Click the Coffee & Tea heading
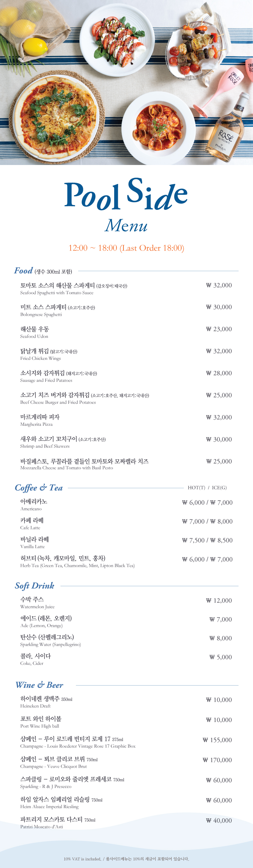Image resolution: width=253 pixels, height=868 pixels. point(39,487)
